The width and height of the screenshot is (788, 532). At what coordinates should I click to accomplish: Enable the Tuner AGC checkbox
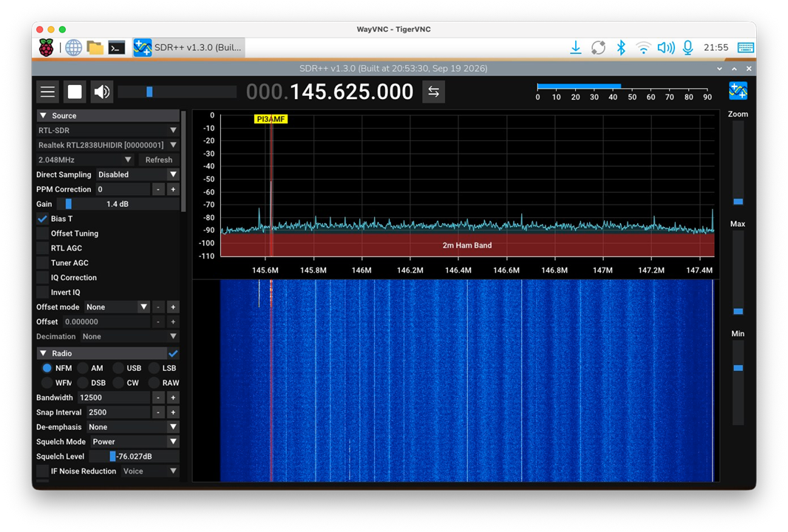click(43, 263)
